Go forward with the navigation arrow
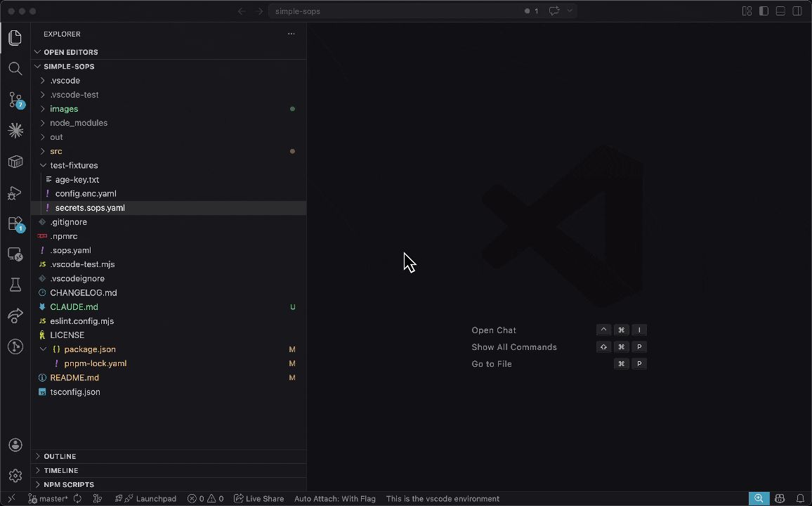Screen dimensions: 812x506 pyautogui.click(x=259, y=11)
